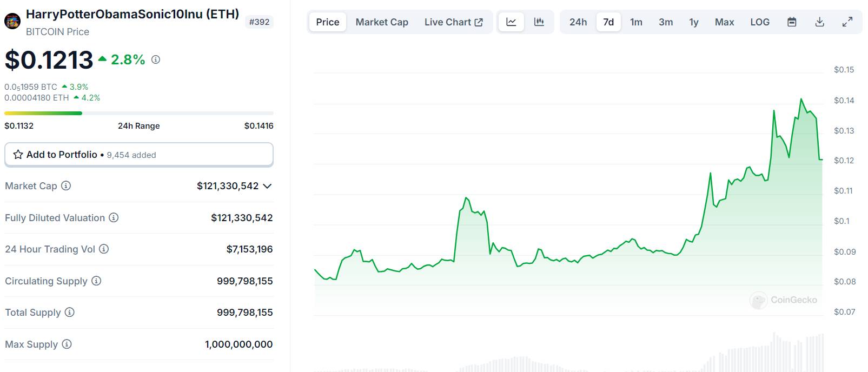Viewport: 868px width, 372px height.
Task: Click the 999,798,155 Circulating Supply value
Action: coord(245,281)
